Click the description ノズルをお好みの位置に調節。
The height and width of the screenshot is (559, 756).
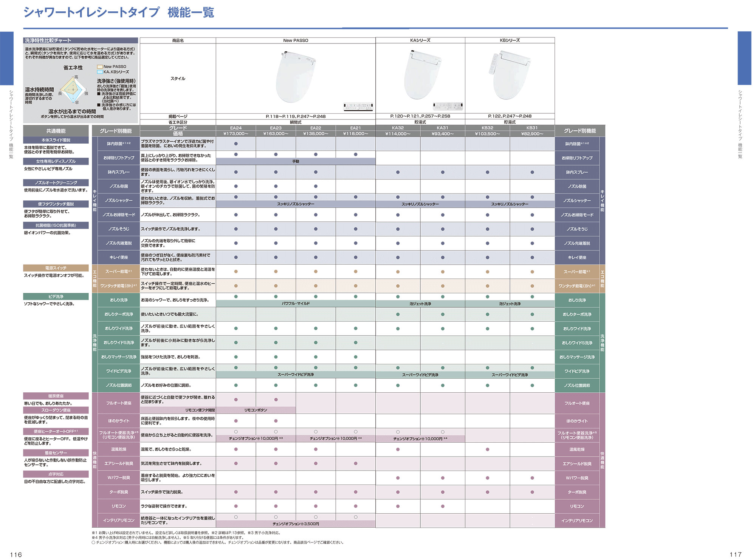pos(166,386)
